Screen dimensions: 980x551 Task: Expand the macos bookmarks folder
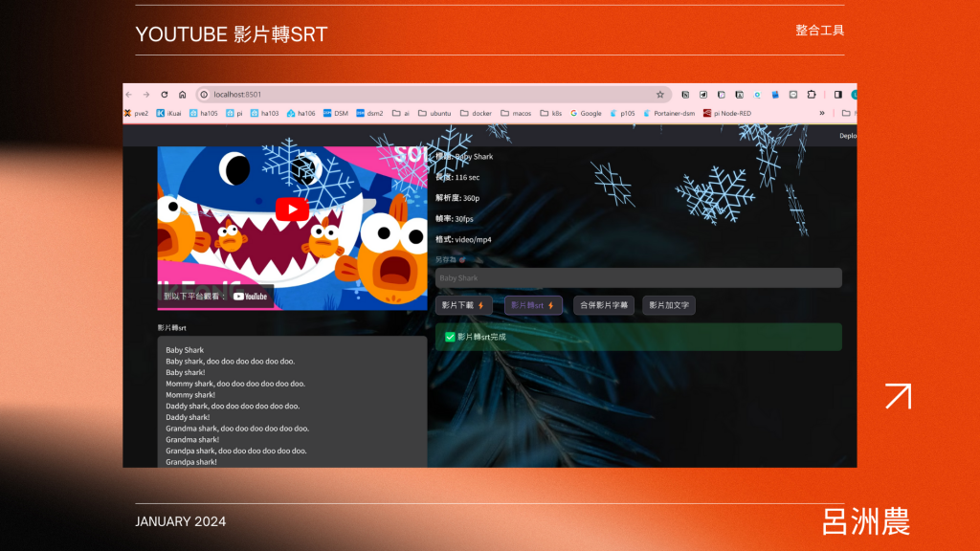516,113
